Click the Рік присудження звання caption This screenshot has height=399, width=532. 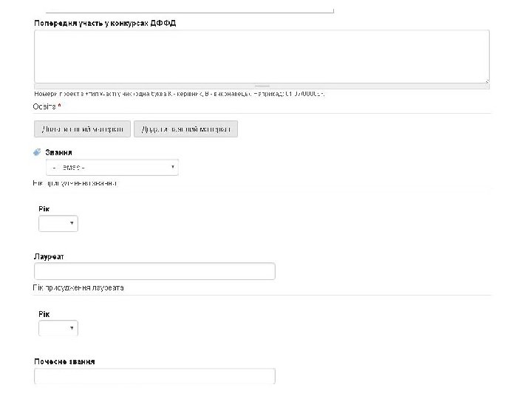(x=75, y=183)
